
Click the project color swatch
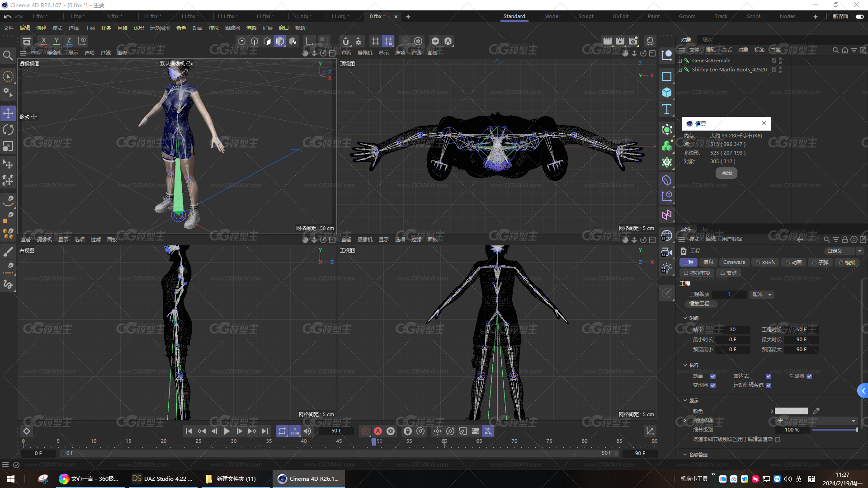792,411
